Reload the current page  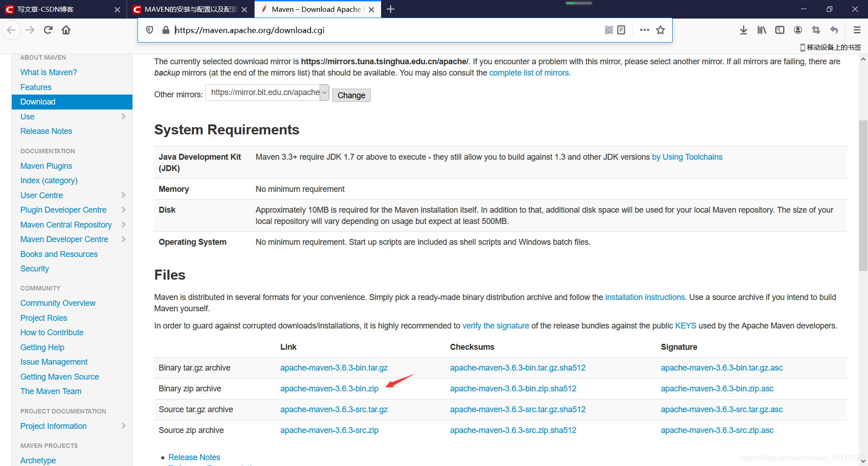48,30
